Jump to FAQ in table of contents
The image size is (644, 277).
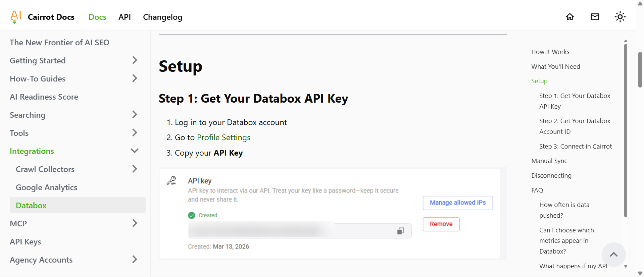tap(537, 190)
